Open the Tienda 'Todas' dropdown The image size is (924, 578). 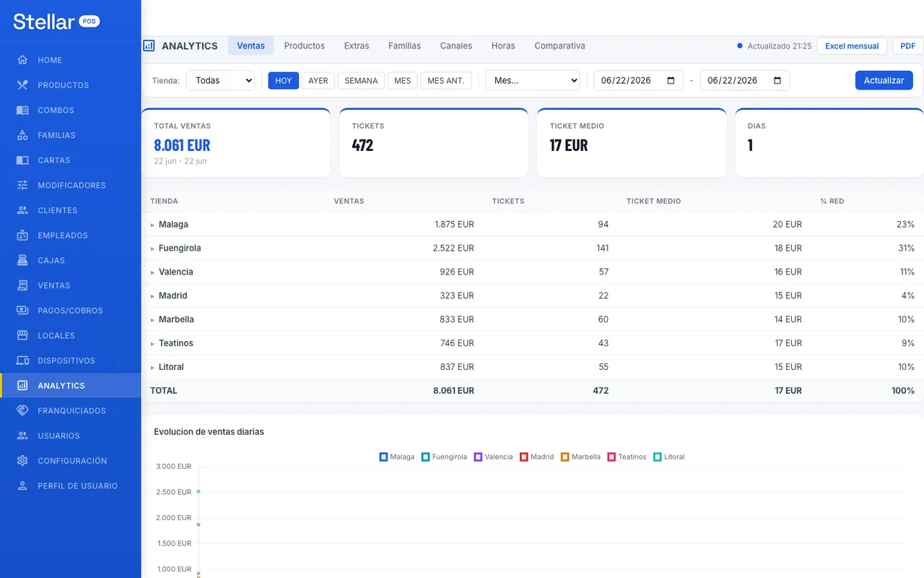tap(220, 80)
